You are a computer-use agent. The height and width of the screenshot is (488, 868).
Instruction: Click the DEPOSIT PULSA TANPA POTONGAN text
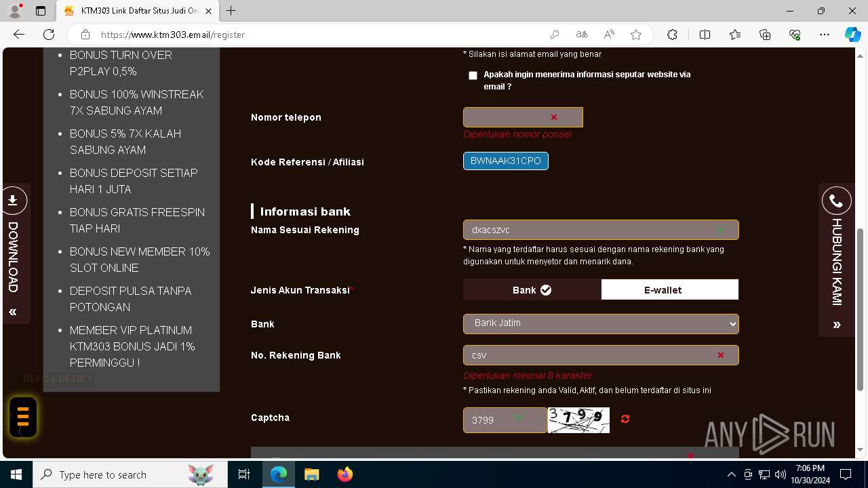tap(131, 299)
